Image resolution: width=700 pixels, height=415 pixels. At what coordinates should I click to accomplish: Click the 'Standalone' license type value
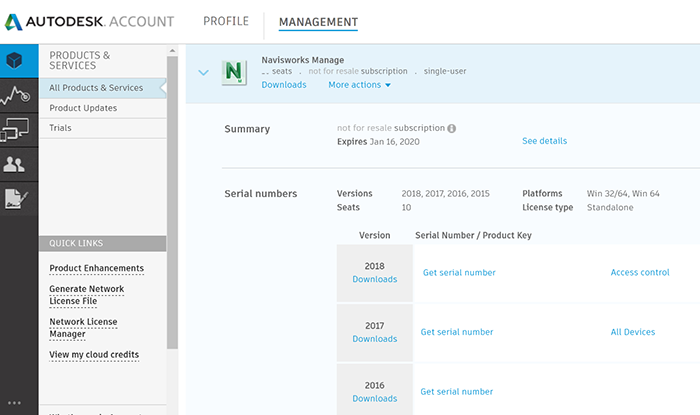coord(610,208)
